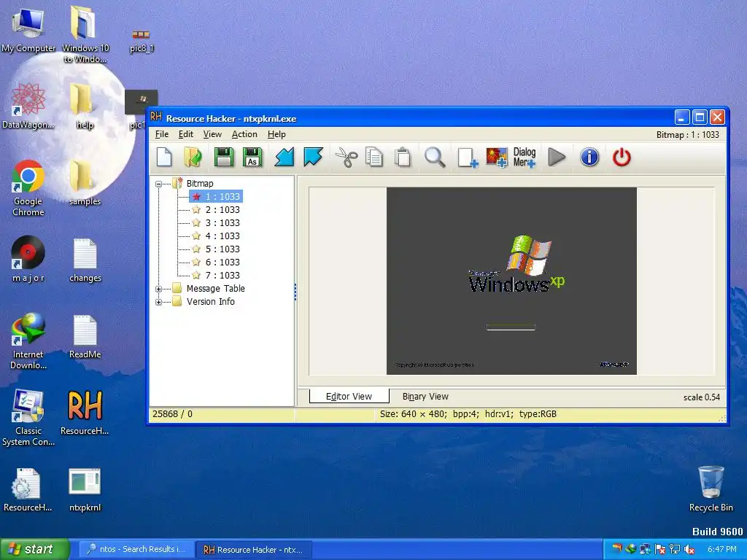Select the My Computer desktop icon

coord(28,31)
